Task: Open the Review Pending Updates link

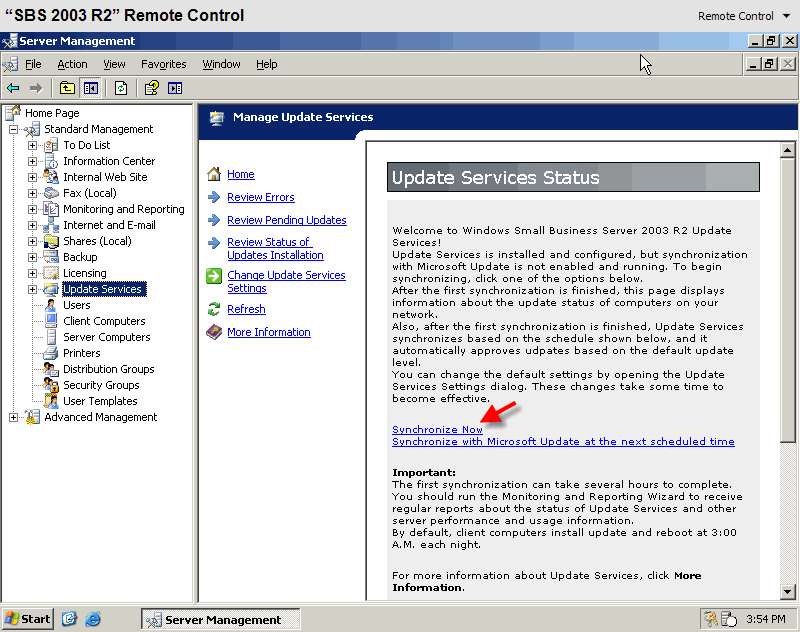Action: coord(287,220)
